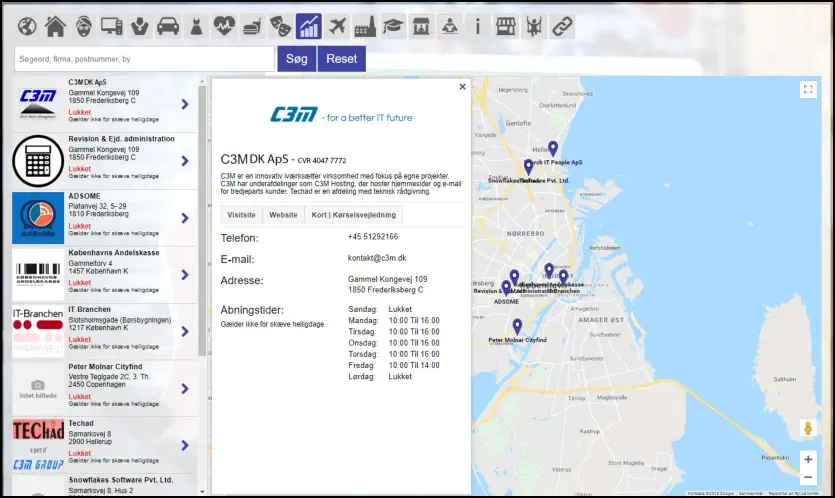Viewport: 835px width, 498px height.
Task: Click the Fredag hours 10:00 Til 14:00
Action: click(414, 365)
